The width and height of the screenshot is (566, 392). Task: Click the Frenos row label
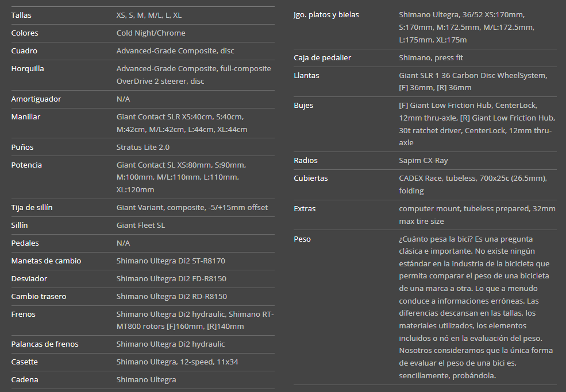[x=23, y=314]
